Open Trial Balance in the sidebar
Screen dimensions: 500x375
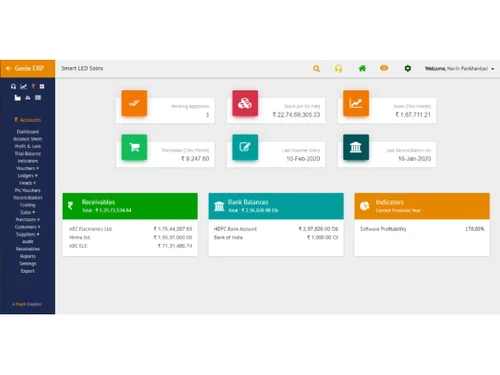click(x=28, y=154)
